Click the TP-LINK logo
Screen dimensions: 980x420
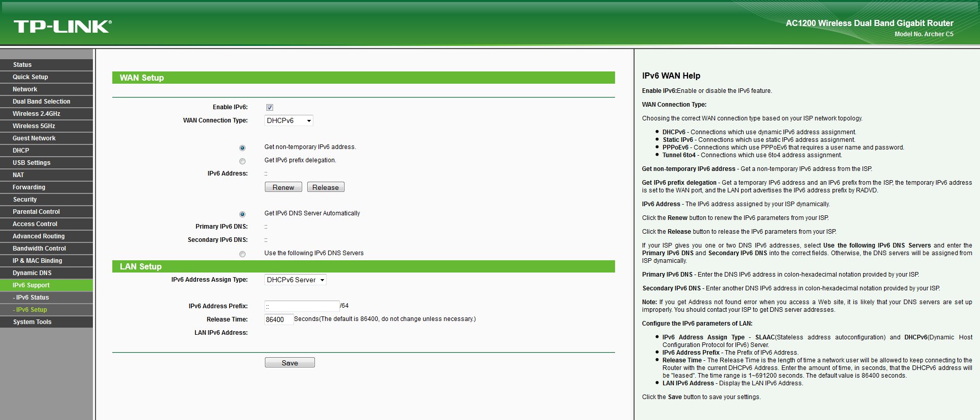tap(63, 27)
